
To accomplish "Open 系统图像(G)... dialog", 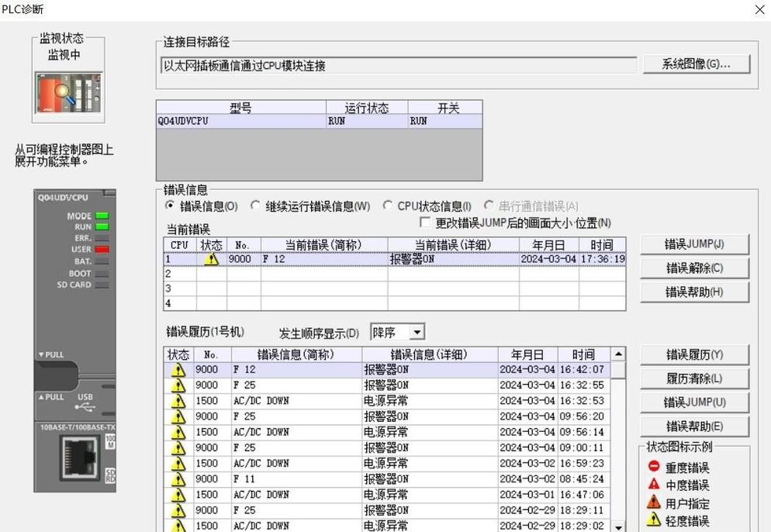I will coord(696,64).
